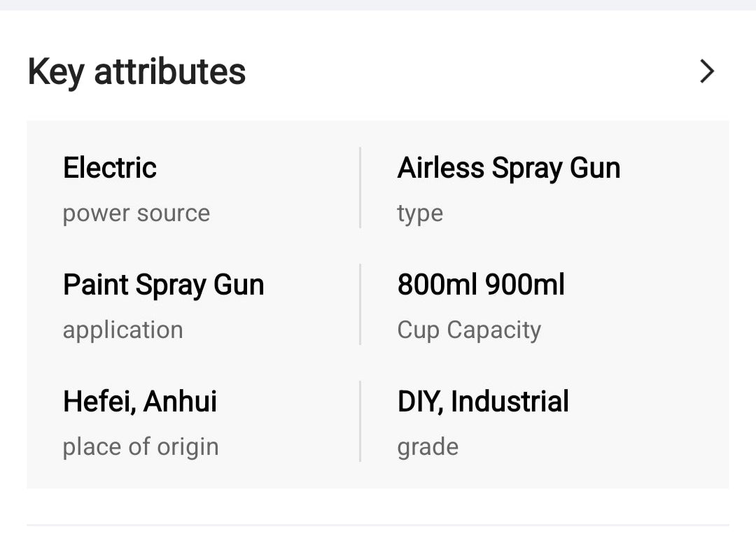This screenshot has height=536, width=756.
Task: Tap the "Paint Spray Gun" application value
Action: (164, 285)
